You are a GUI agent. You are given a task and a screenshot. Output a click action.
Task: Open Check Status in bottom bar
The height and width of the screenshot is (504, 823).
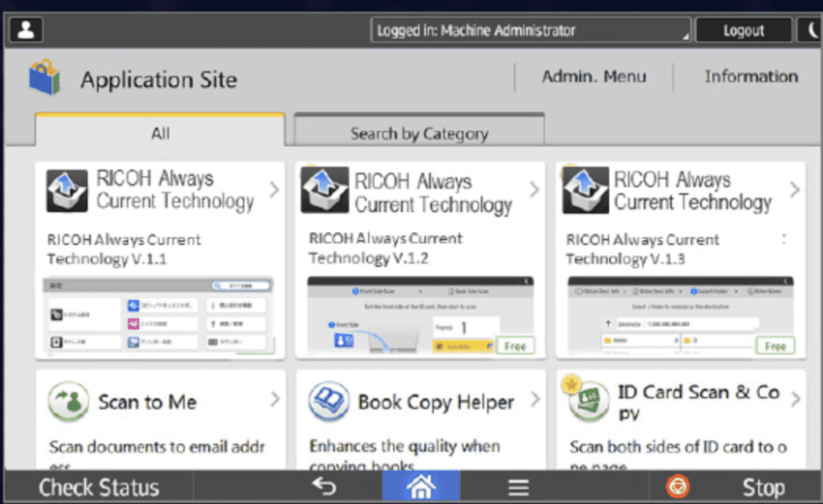click(x=99, y=487)
